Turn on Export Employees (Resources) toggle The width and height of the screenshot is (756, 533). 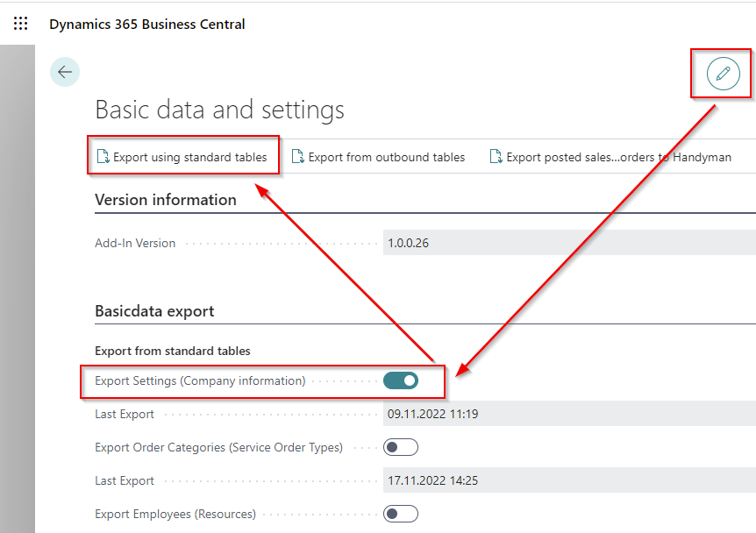click(x=401, y=514)
